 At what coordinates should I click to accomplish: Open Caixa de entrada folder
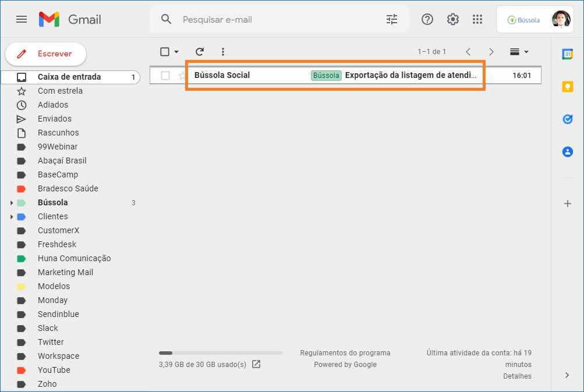tap(70, 77)
